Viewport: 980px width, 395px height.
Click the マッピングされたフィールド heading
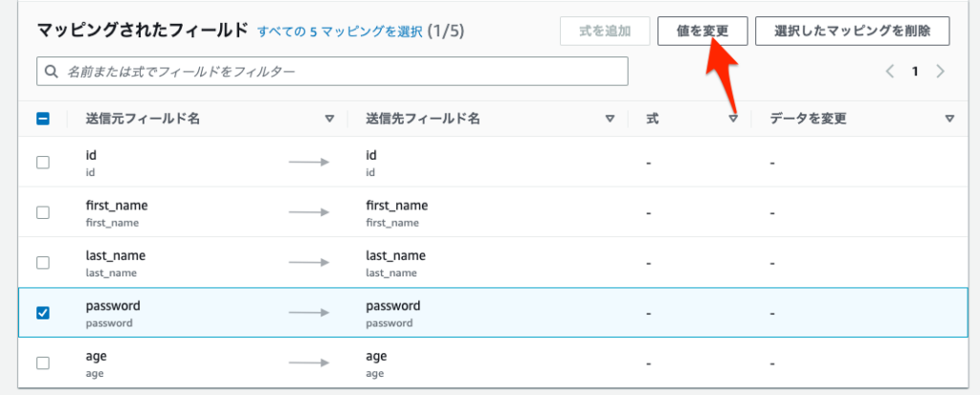pyautogui.click(x=144, y=31)
